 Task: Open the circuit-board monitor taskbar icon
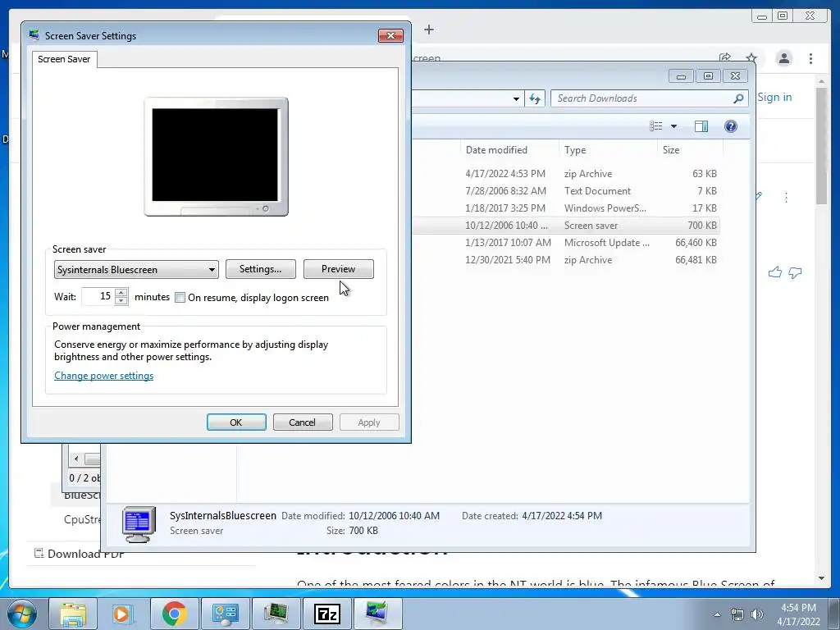[276, 614]
